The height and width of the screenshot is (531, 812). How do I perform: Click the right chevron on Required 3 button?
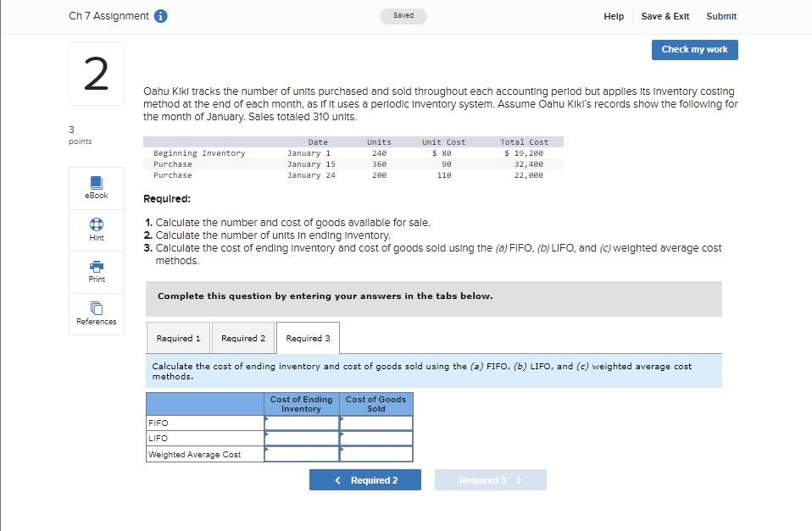[x=520, y=479]
